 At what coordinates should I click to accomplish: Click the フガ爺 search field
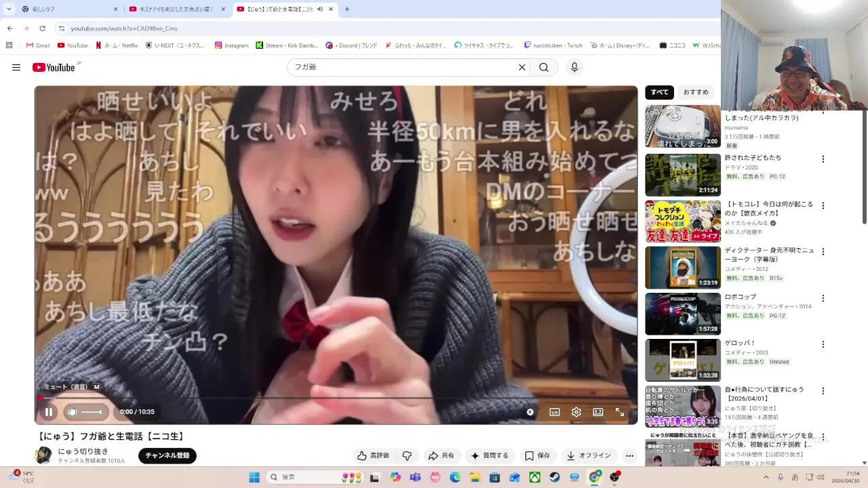pyautogui.click(x=403, y=67)
